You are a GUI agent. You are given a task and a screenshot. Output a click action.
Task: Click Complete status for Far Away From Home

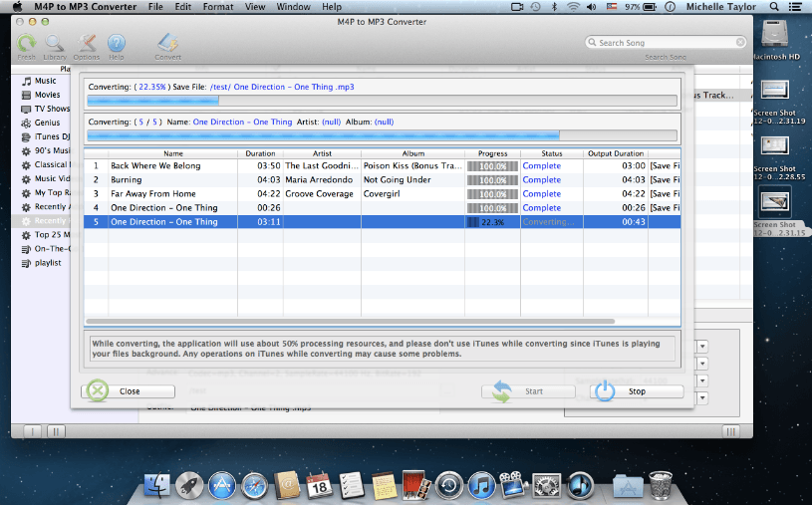click(x=541, y=193)
